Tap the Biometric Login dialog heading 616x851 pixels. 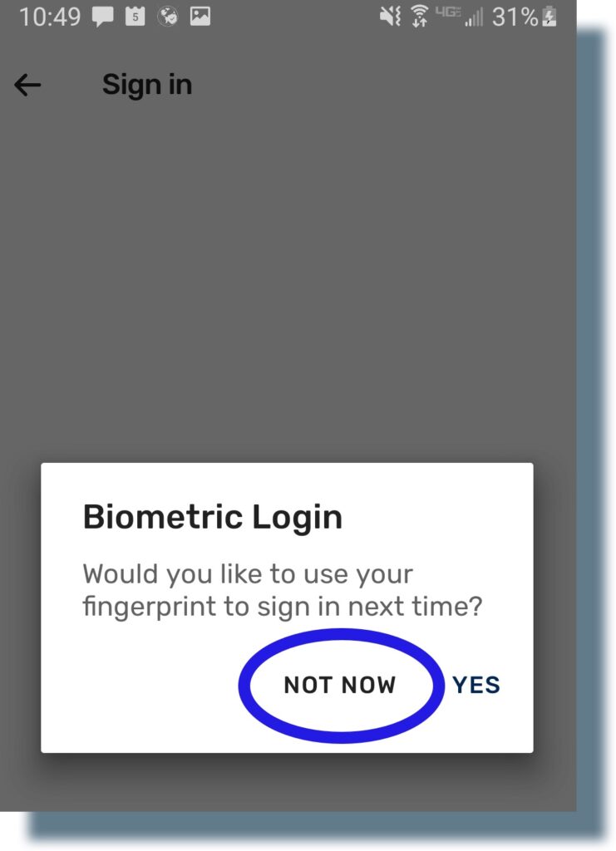(x=211, y=516)
